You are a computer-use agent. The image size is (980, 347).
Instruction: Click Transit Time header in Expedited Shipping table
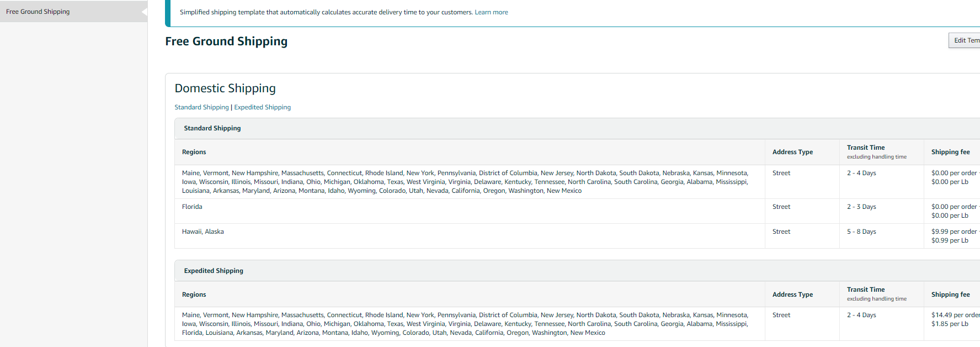(x=866, y=290)
